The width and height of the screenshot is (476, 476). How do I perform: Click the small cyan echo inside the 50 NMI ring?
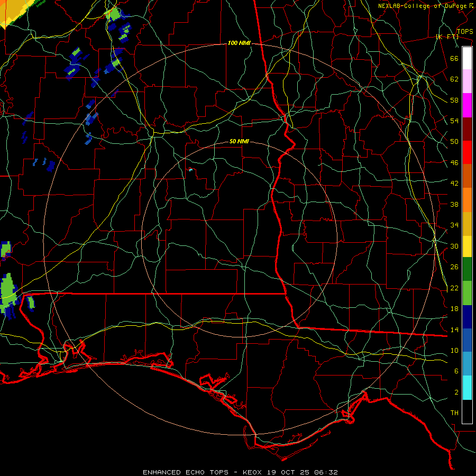click(190, 170)
